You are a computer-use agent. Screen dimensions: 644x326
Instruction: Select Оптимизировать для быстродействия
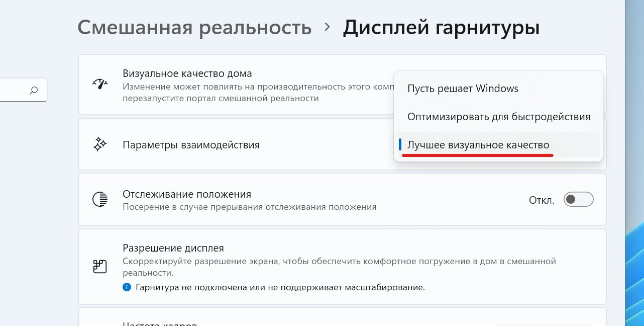pos(498,117)
